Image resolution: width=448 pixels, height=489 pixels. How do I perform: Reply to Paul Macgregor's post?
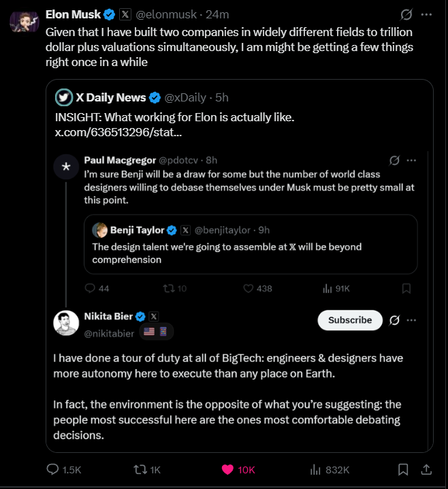coord(91,288)
